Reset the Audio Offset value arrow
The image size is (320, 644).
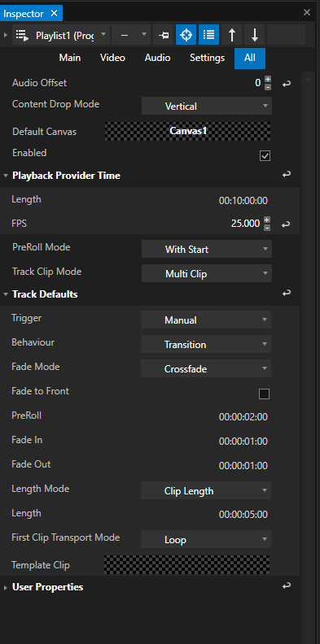point(287,84)
